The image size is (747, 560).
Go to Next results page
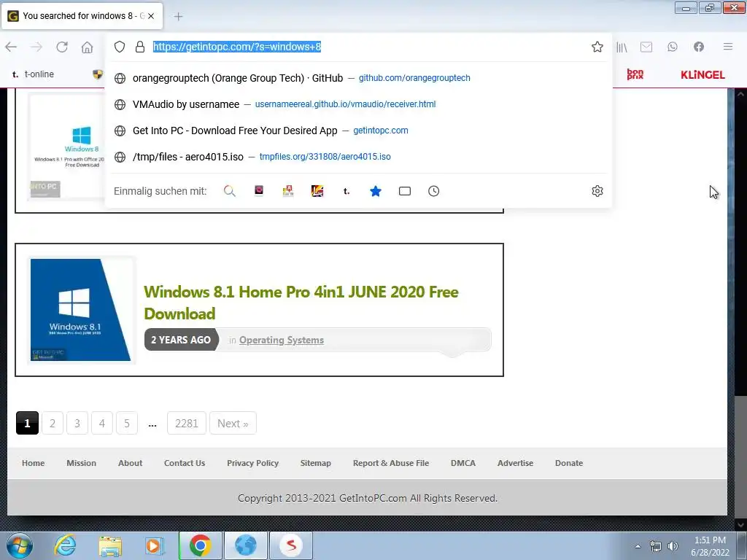click(x=233, y=424)
